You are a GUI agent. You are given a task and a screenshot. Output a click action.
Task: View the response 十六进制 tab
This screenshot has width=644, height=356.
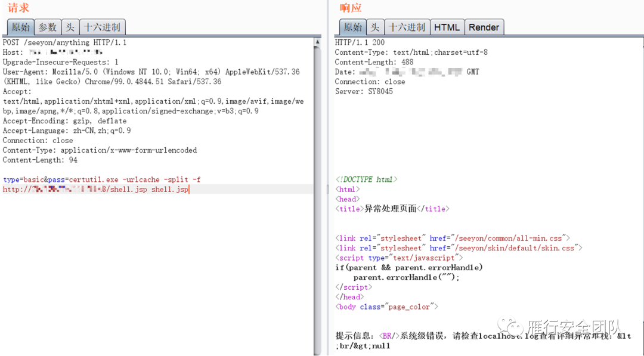(407, 27)
